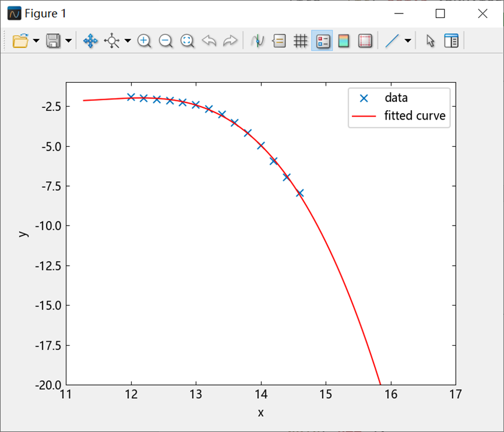The width and height of the screenshot is (504, 432).
Task: Select the arrow pointer edit tool
Action: [430, 41]
